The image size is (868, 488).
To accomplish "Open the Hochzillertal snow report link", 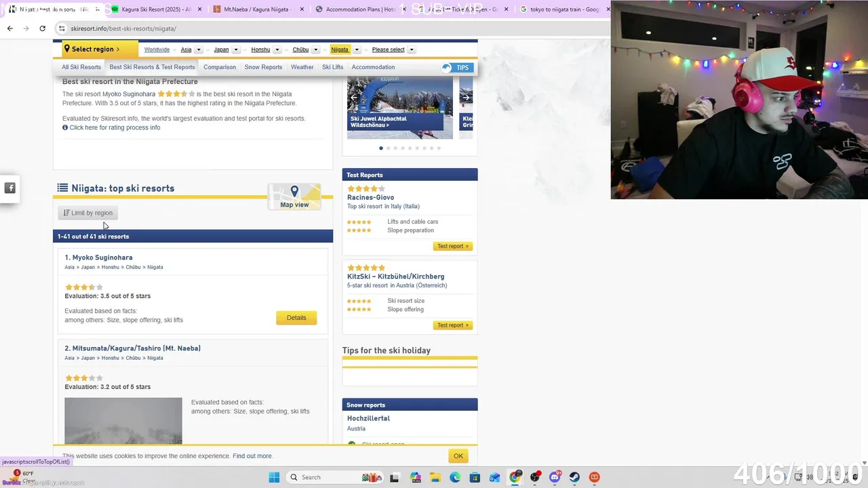I will click(368, 418).
